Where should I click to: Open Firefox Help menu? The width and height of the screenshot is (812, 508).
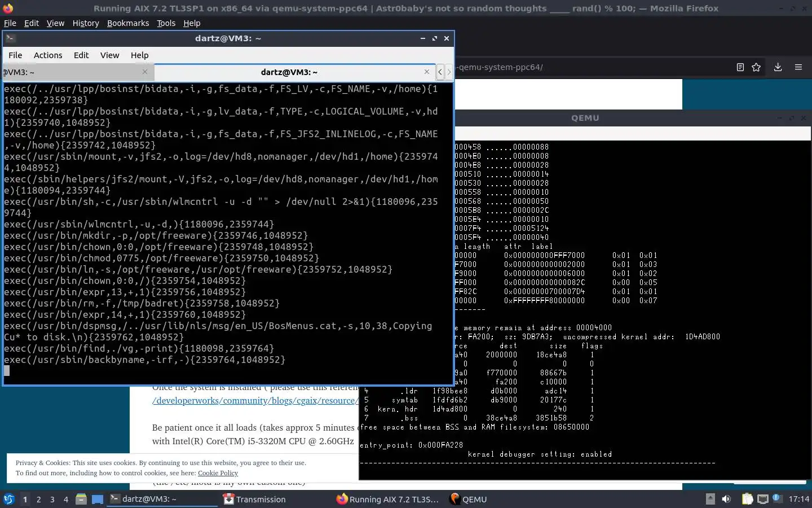click(x=192, y=23)
